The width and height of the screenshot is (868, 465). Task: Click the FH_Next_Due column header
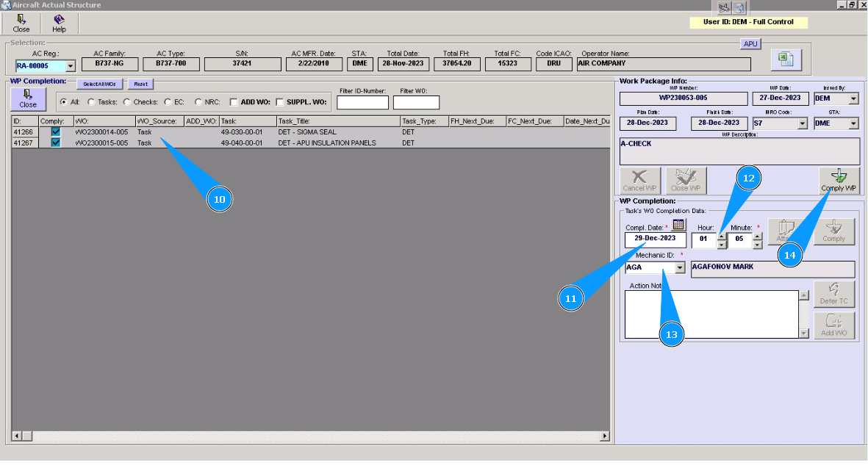click(x=478, y=121)
